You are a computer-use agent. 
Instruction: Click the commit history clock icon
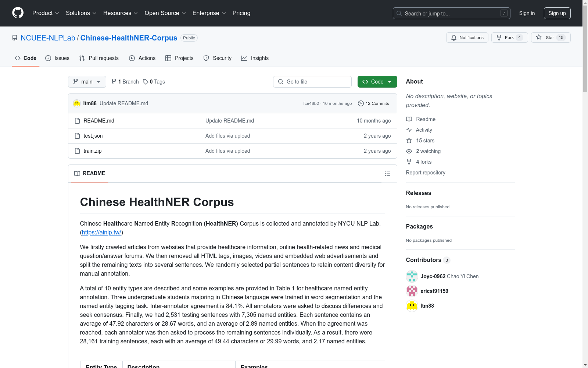(361, 103)
